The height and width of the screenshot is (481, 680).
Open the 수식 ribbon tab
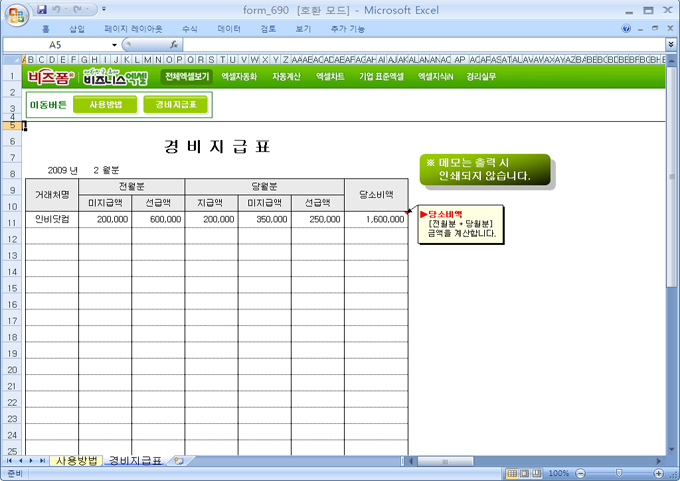(190, 29)
